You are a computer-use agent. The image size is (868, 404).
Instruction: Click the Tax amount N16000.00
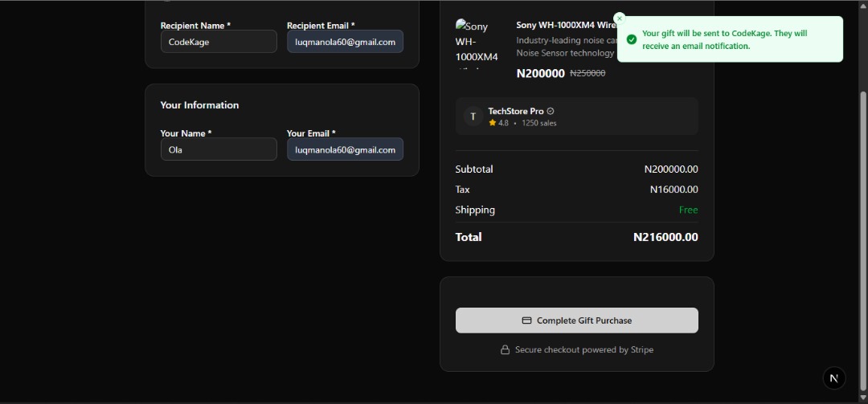click(x=674, y=190)
